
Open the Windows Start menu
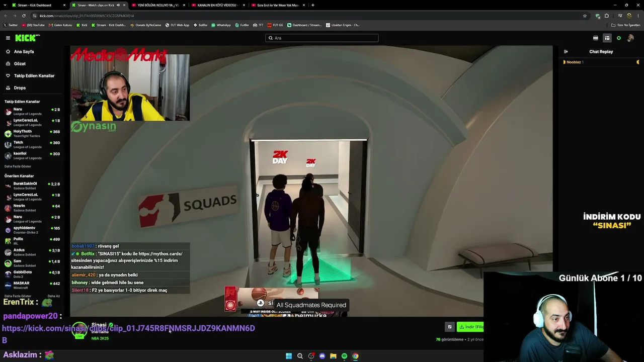tap(289, 356)
